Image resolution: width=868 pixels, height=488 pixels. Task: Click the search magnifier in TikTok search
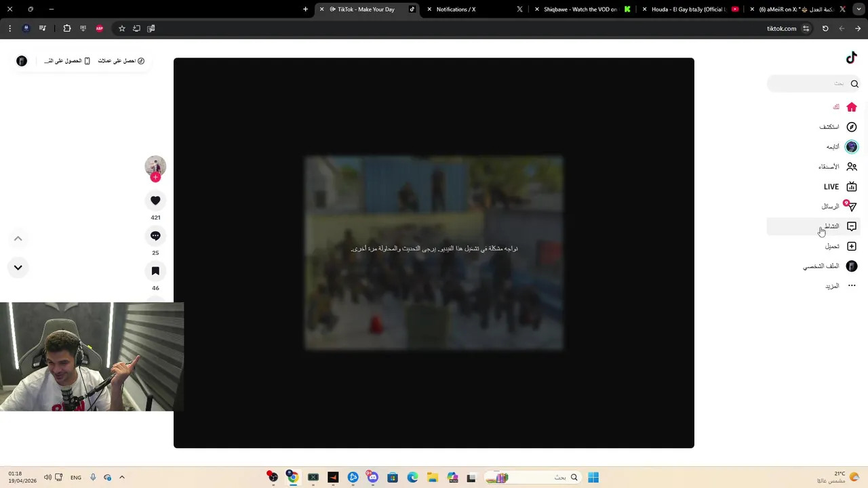(x=854, y=84)
